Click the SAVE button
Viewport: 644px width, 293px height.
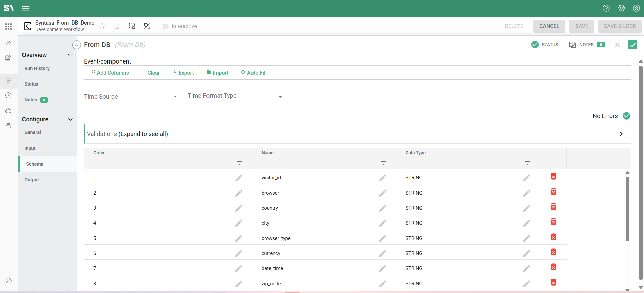pyautogui.click(x=582, y=26)
